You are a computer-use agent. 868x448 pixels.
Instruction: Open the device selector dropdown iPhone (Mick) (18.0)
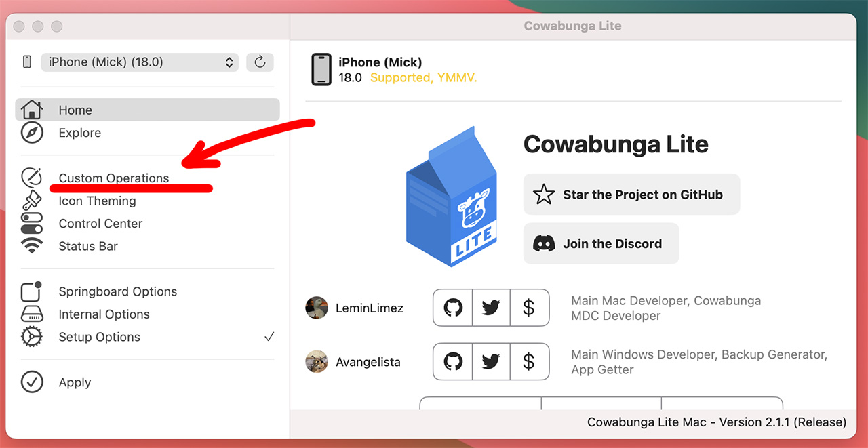[140, 62]
